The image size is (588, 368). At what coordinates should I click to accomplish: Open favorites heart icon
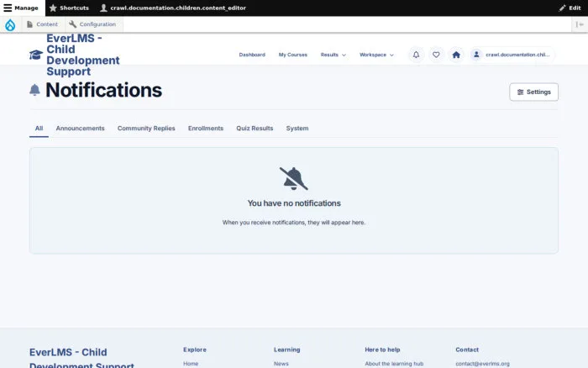point(436,55)
